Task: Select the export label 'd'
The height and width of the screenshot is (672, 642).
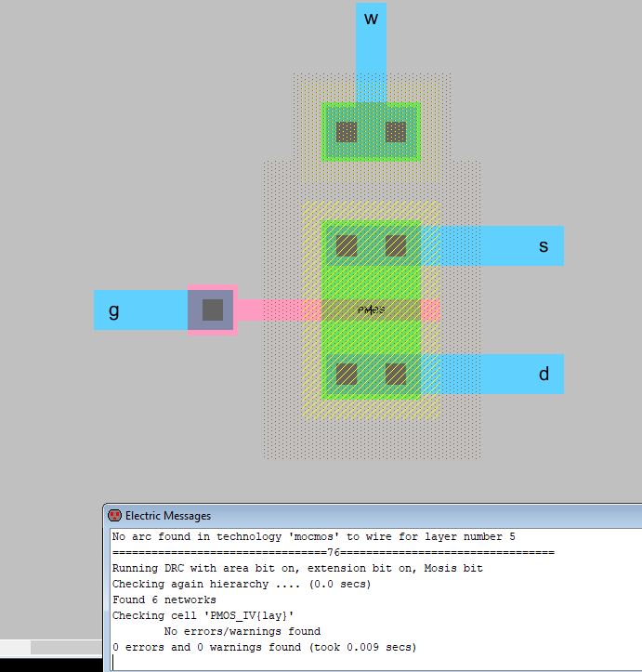Action: [544, 375]
